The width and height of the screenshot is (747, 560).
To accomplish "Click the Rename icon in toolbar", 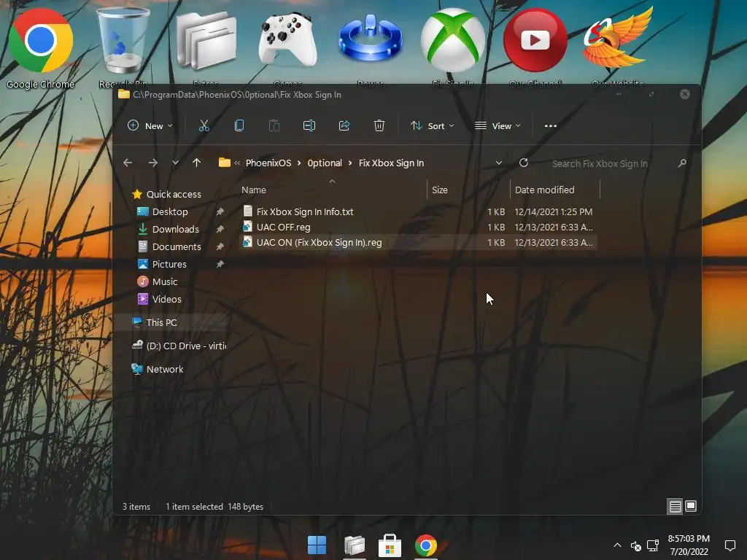I will [x=309, y=125].
